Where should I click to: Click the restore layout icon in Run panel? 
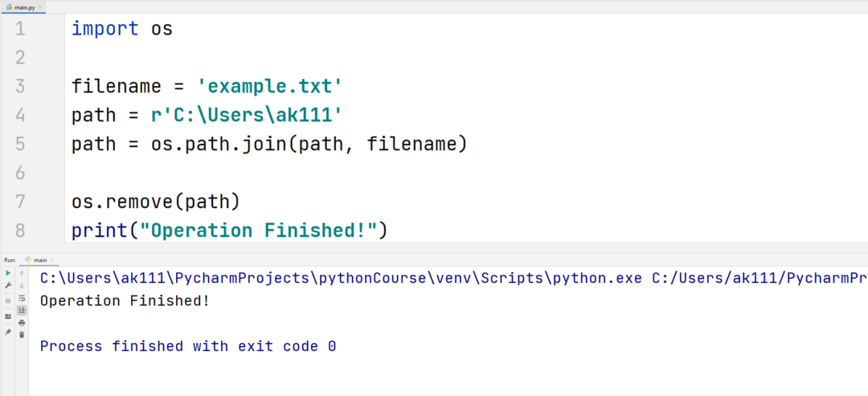[x=8, y=316]
